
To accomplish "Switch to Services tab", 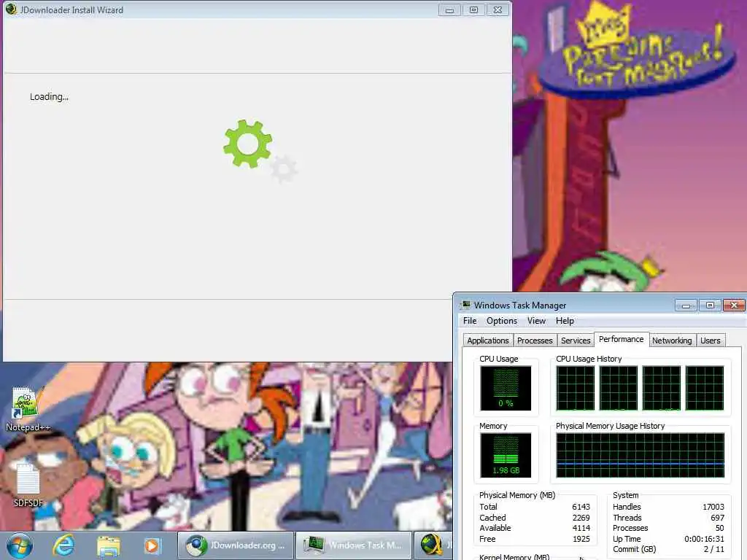I will (x=576, y=341).
